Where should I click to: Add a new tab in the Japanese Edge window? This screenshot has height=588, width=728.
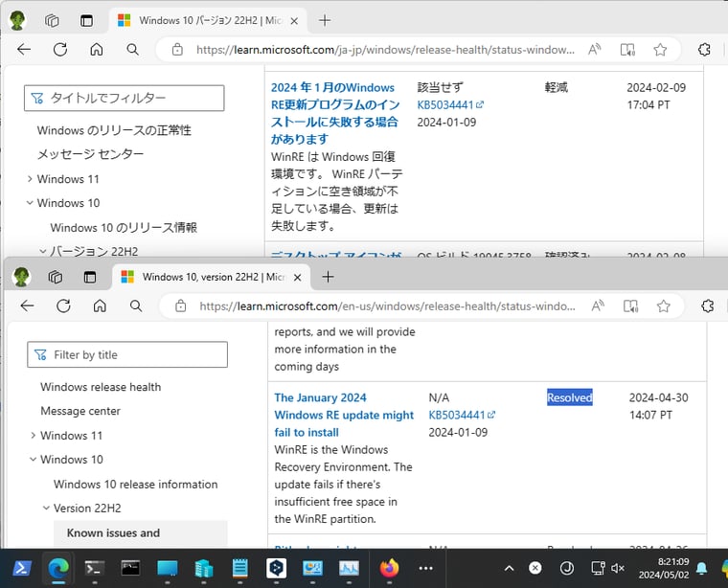[325, 20]
